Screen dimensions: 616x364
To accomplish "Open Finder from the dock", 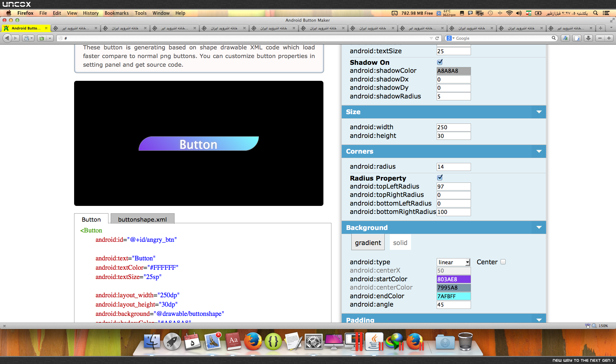I will click(x=152, y=341).
